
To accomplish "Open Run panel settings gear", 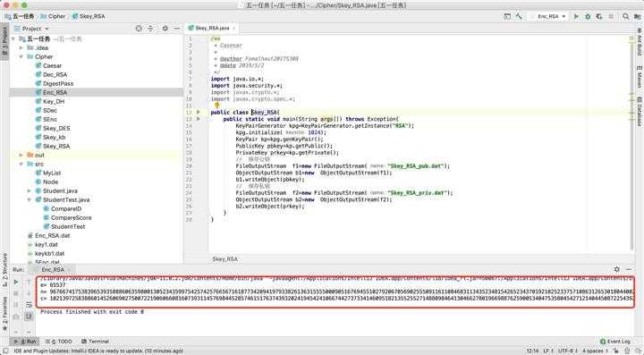I will (617, 269).
